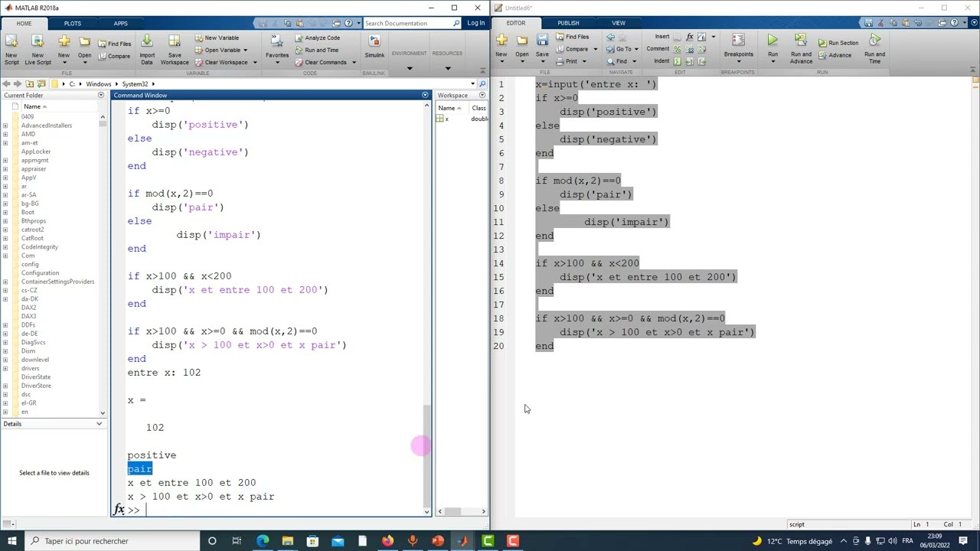Viewport: 980px width, 551px height.
Task: Click Windows in the address path
Action: [98, 84]
